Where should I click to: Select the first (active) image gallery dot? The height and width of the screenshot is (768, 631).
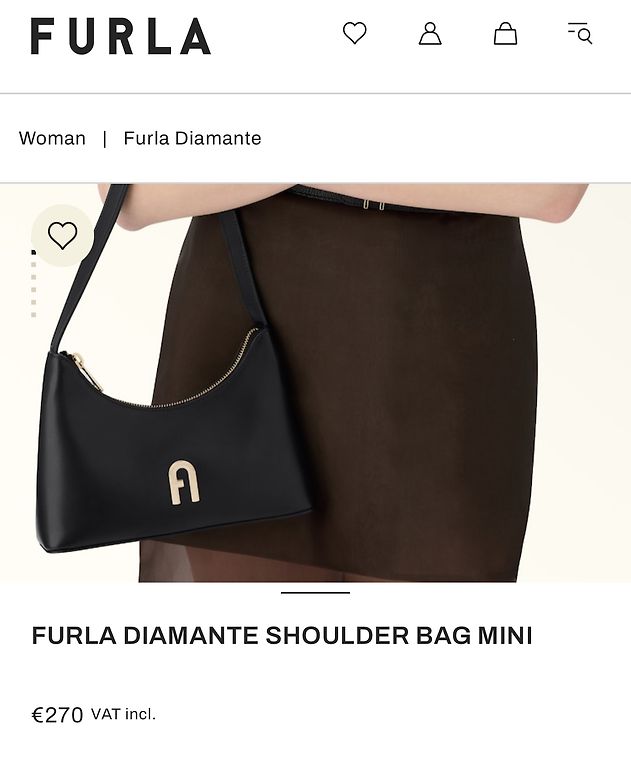33,252
